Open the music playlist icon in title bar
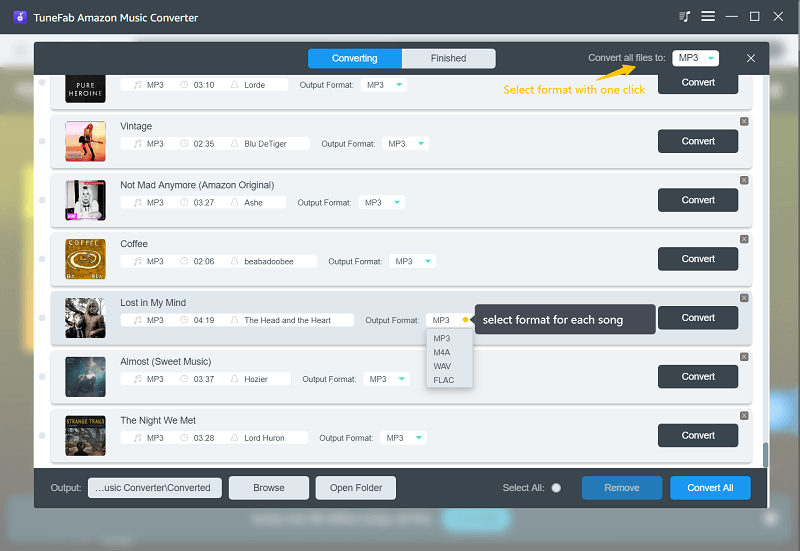 point(685,17)
